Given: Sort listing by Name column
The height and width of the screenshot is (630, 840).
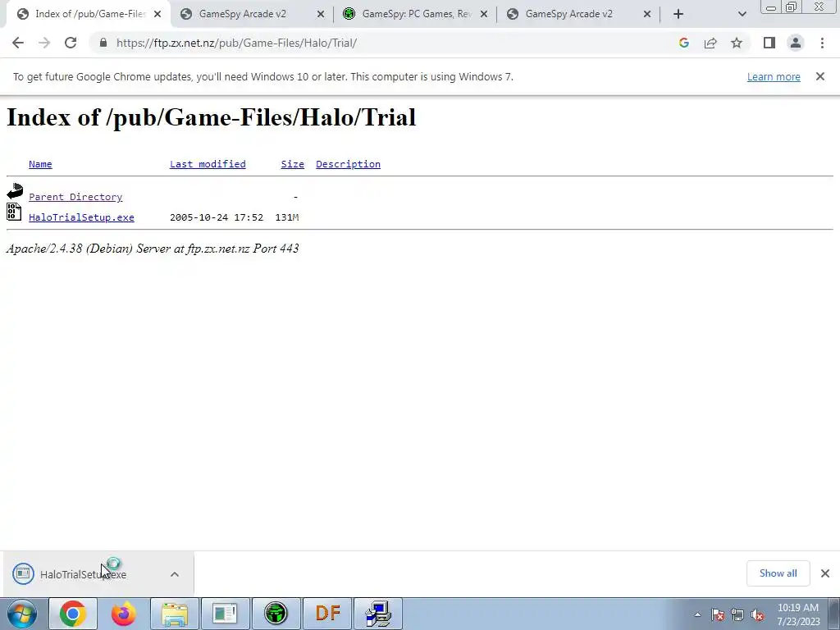Looking at the screenshot, I should click(40, 164).
